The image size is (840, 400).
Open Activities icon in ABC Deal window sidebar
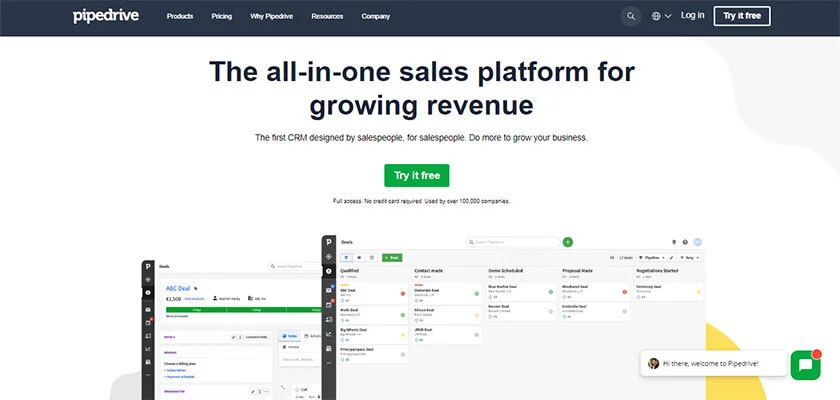point(148,322)
